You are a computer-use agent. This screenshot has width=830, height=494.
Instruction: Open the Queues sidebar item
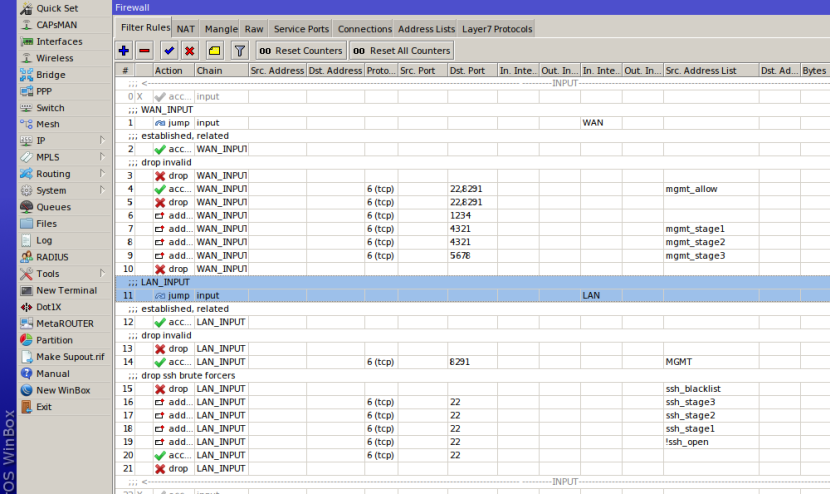(53, 207)
